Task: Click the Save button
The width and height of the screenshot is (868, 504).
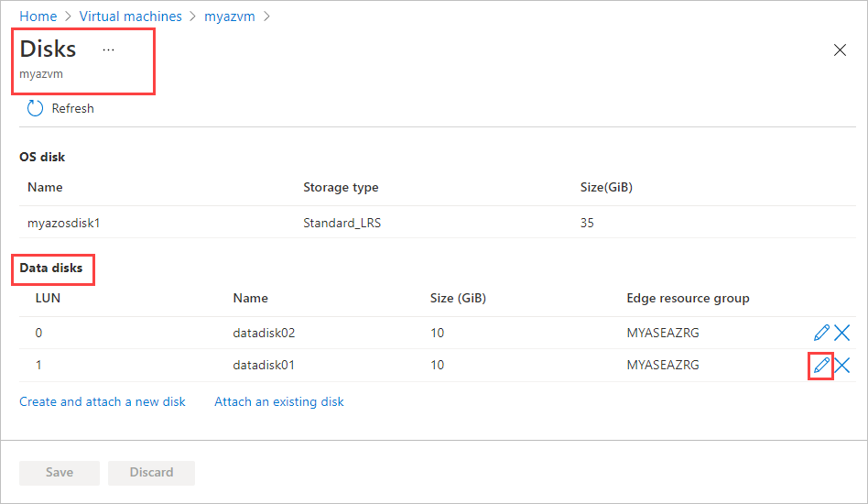Action: point(60,473)
